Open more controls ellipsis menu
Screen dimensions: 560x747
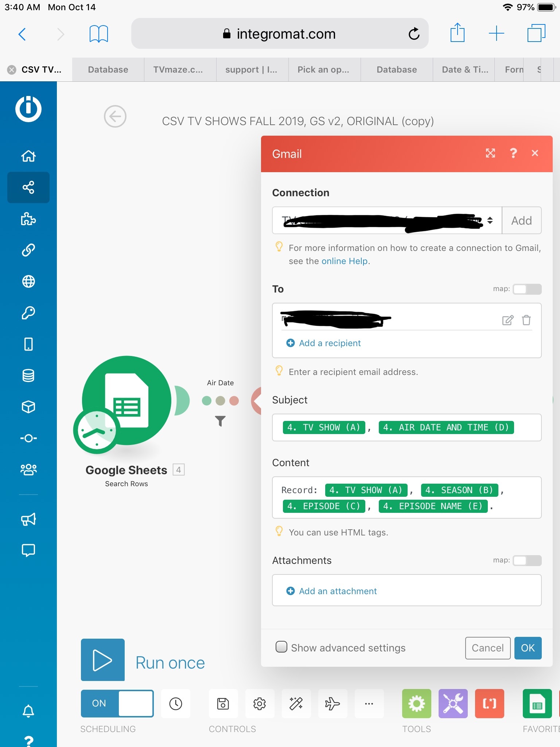[369, 704]
